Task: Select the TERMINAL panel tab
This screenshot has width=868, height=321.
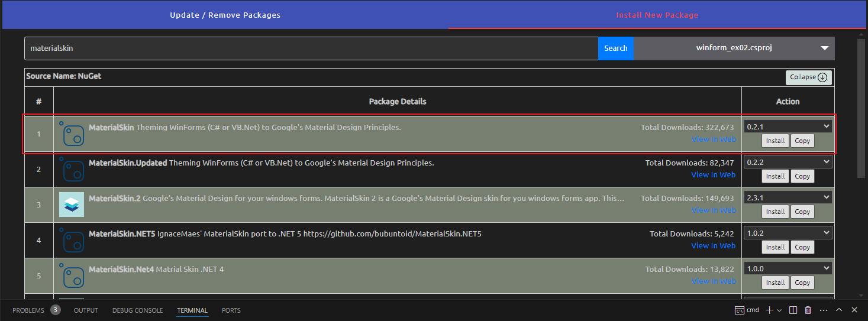Action: [192, 310]
